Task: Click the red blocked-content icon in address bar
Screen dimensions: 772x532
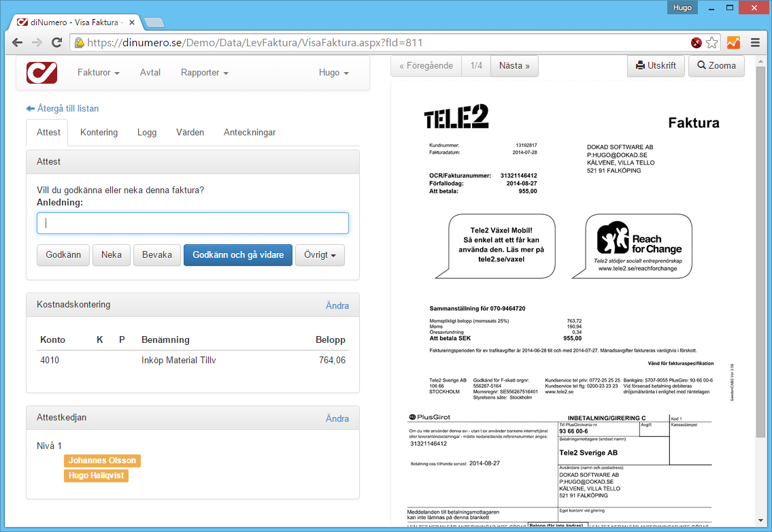Action: (x=697, y=43)
